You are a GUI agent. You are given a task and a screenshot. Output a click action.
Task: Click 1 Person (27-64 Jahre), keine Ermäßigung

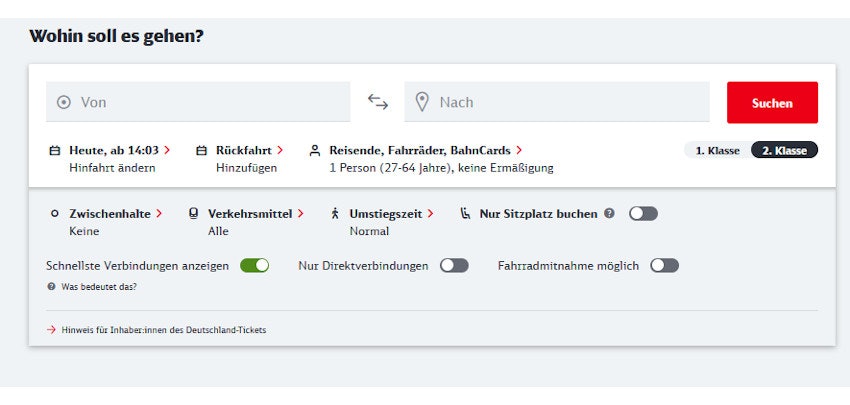(441, 168)
